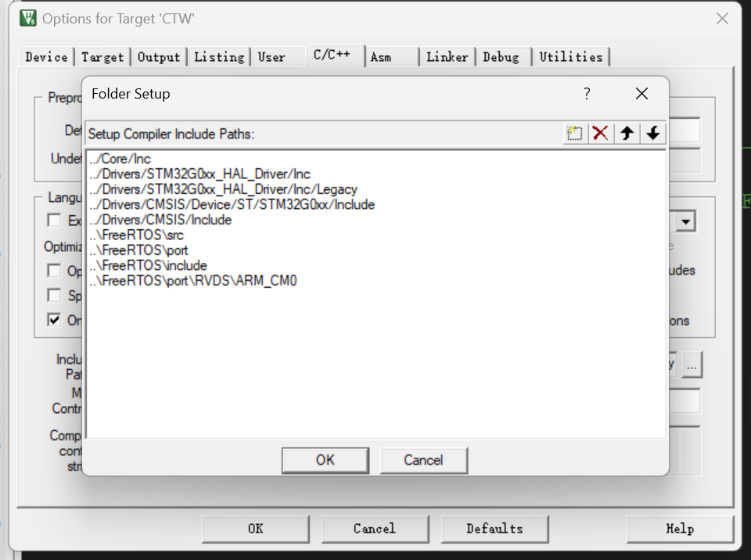Click the Defaults button
Image resolution: width=751 pixels, height=560 pixels.
494,529
